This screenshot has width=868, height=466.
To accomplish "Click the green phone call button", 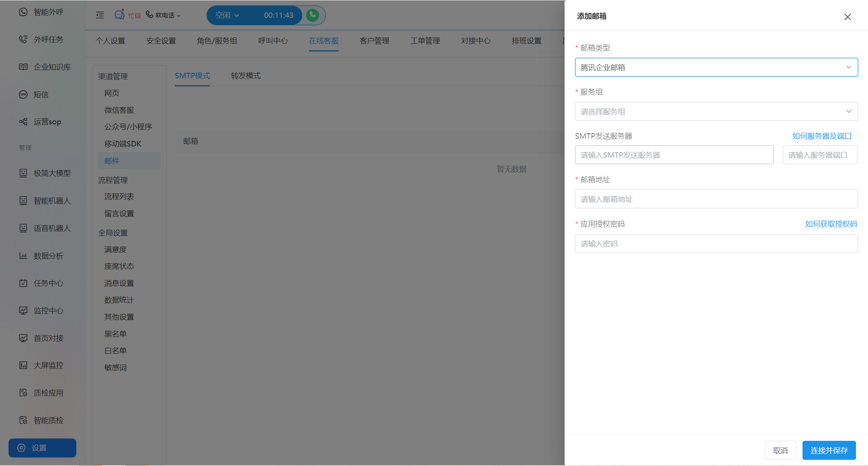I will click(x=313, y=15).
